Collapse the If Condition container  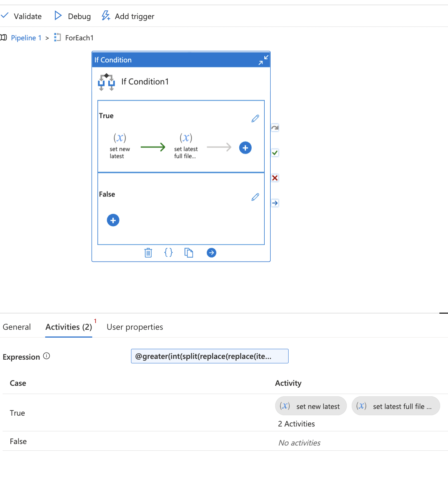263,60
